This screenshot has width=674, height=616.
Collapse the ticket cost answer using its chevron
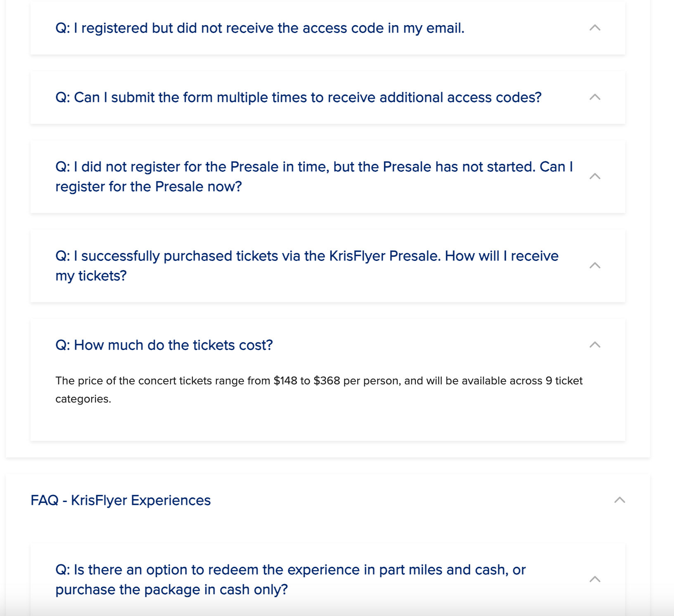click(595, 345)
